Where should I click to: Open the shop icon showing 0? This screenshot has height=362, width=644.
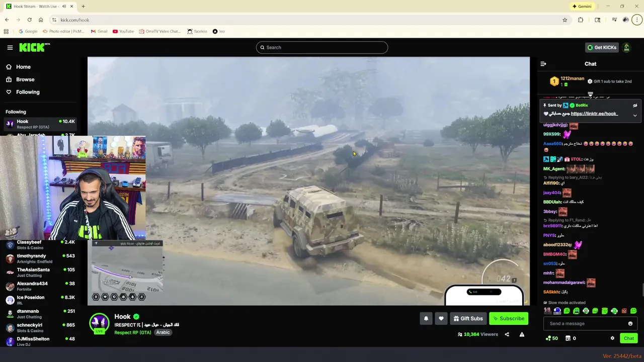coord(571,338)
